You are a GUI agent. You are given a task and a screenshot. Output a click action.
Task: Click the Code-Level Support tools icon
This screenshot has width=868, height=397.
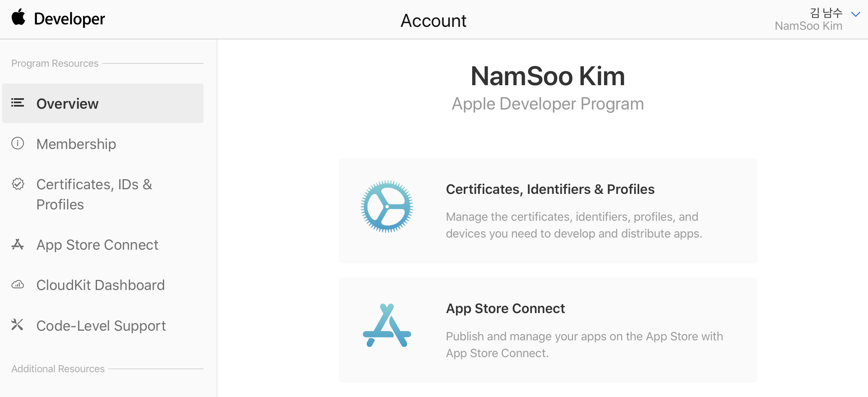point(17,325)
